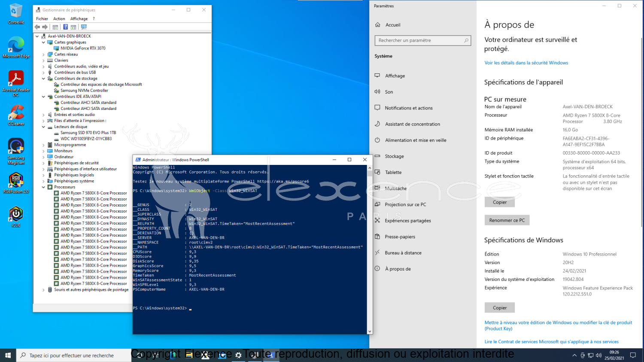
Task: Click the PowerShell vertical scrollbar down arrow
Action: point(370,332)
